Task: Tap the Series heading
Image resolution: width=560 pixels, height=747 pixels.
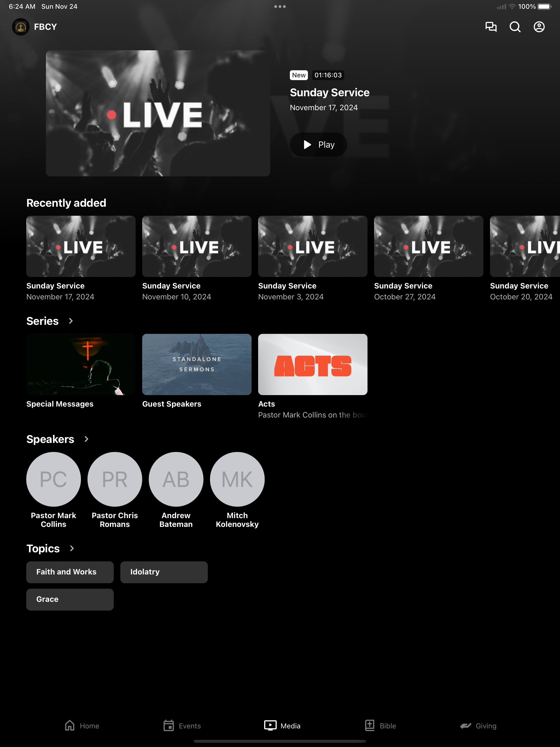Action: coord(43,321)
